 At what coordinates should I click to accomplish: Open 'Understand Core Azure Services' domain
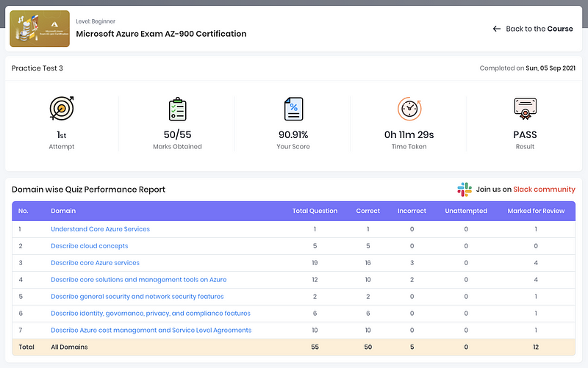[x=100, y=229]
